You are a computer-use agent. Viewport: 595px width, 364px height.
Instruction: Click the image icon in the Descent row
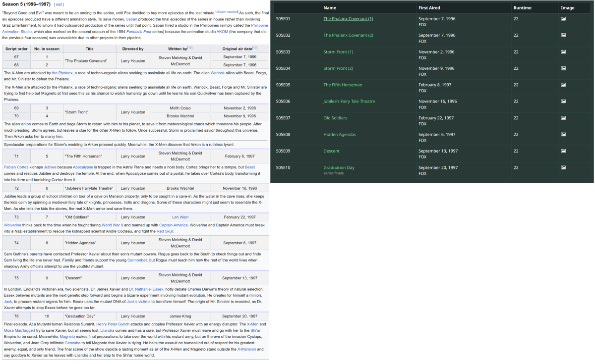point(563,151)
